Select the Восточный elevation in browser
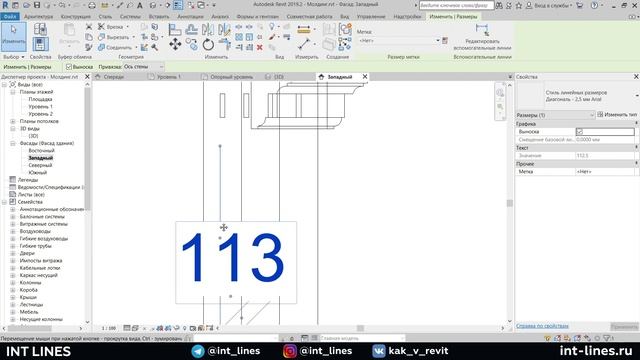 point(41,151)
